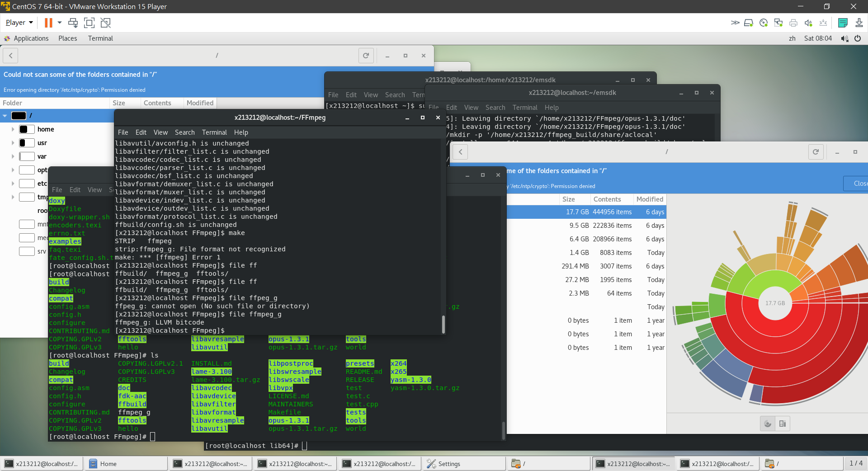Open Edit menu in the ~/FFmpeg terminal
Image resolution: width=868 pixels, height=471 pixels.
(141, 132)
